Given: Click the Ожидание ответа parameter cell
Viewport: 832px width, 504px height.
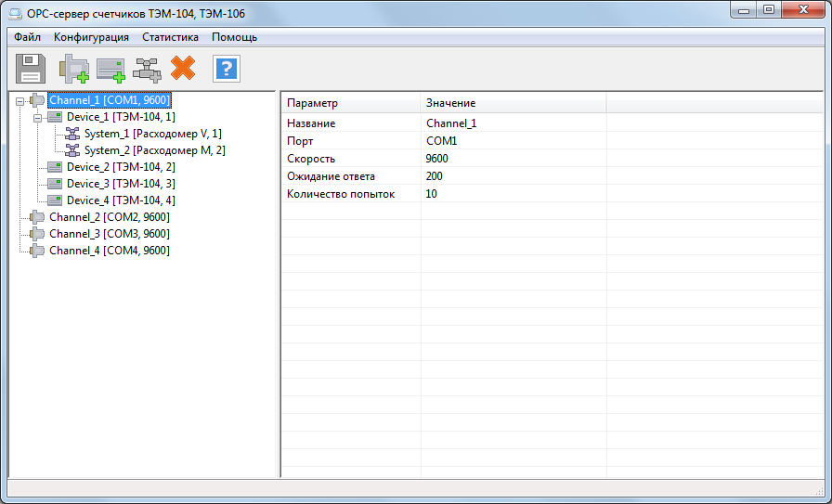Looking at the screenshot, I should pyautogui.click(x=351, y=176).
